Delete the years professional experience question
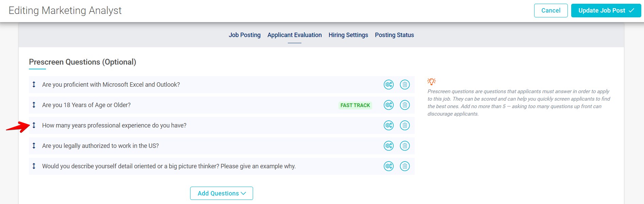The height and width of the screenshot is (204, 644). click(404, 125)
